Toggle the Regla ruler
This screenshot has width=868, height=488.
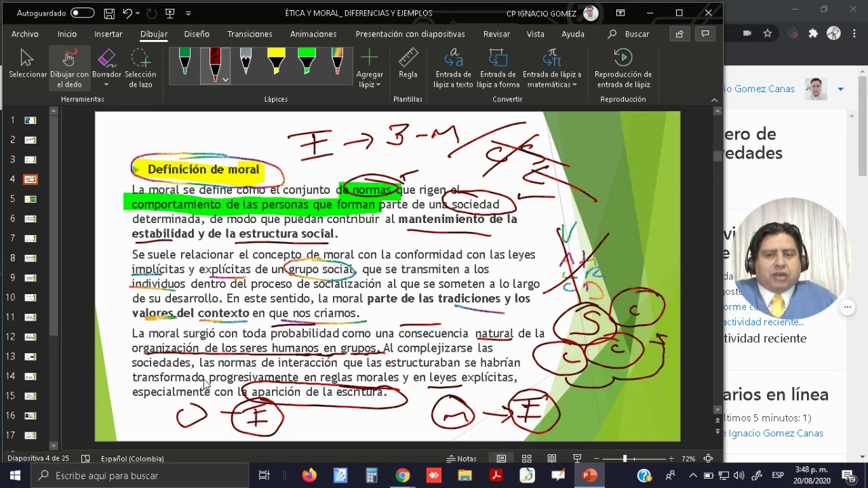(x=408, y=64)
